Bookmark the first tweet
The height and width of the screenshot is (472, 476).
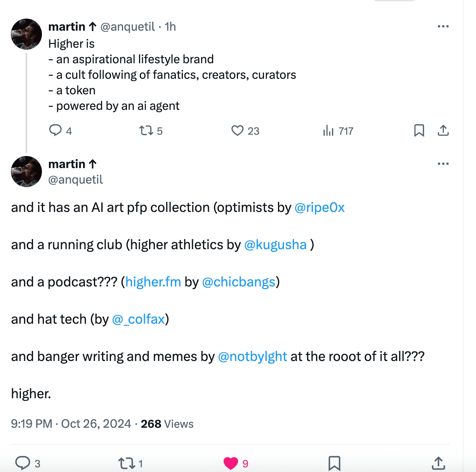(419, 131)
